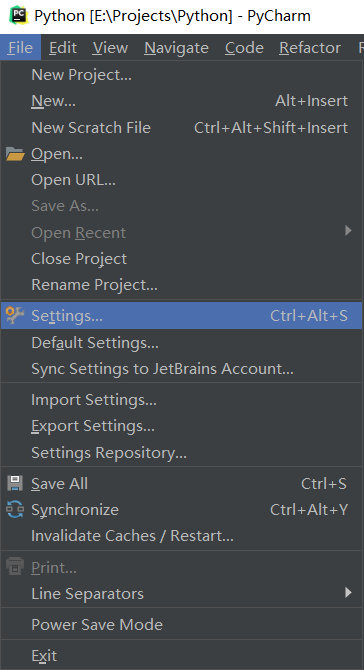Expand the Line Separators submenu arrow
Screen dimensions: 364x670
coord(348,592)
